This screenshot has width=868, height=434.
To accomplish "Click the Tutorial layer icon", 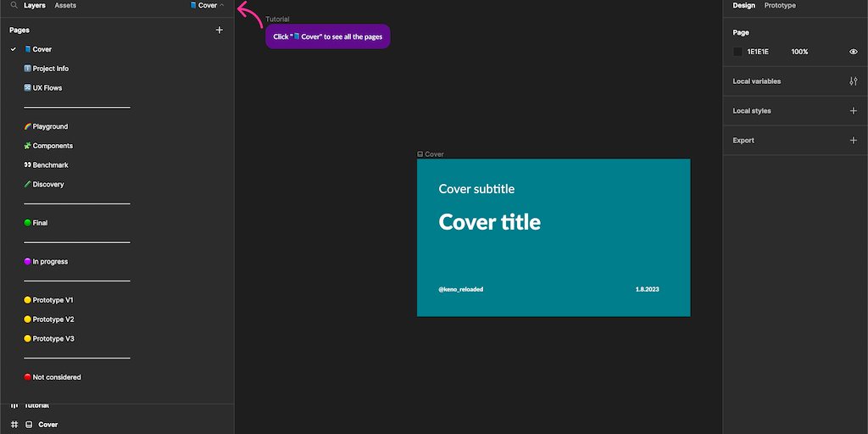I will click(x=14, y=405).
